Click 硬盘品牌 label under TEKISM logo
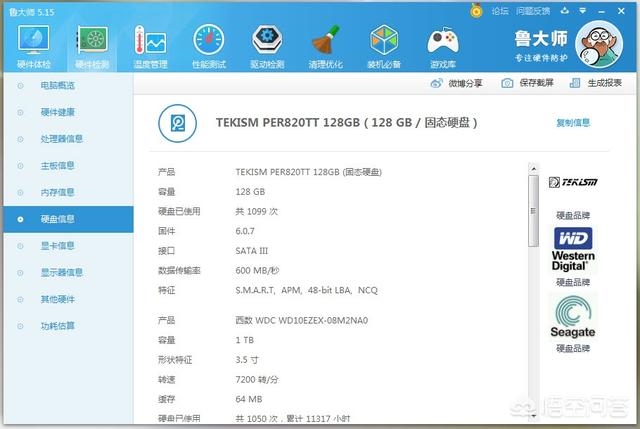Viewport: 640px width, 429px height. 573,216
